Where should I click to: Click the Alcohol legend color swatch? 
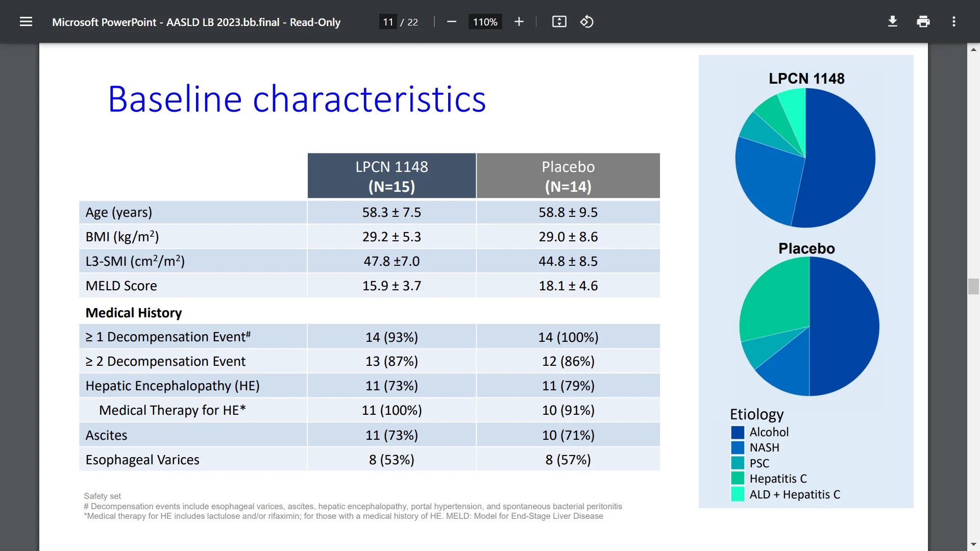[x=738, y=433]
